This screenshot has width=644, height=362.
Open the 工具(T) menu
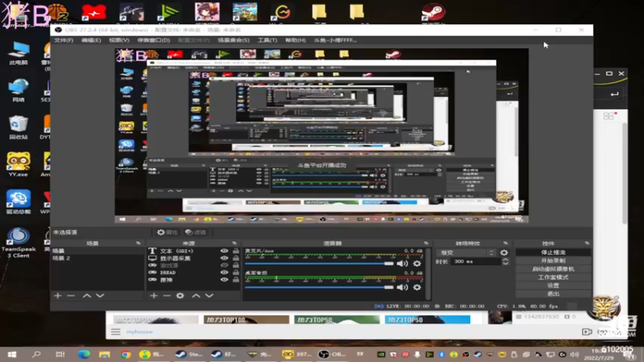click(x=267, y=40)
